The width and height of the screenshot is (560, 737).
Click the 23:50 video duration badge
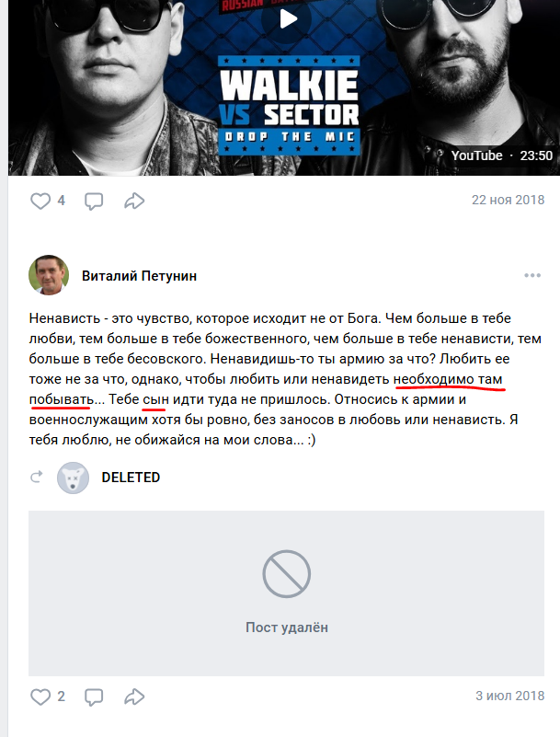click(x=536, y=155)
